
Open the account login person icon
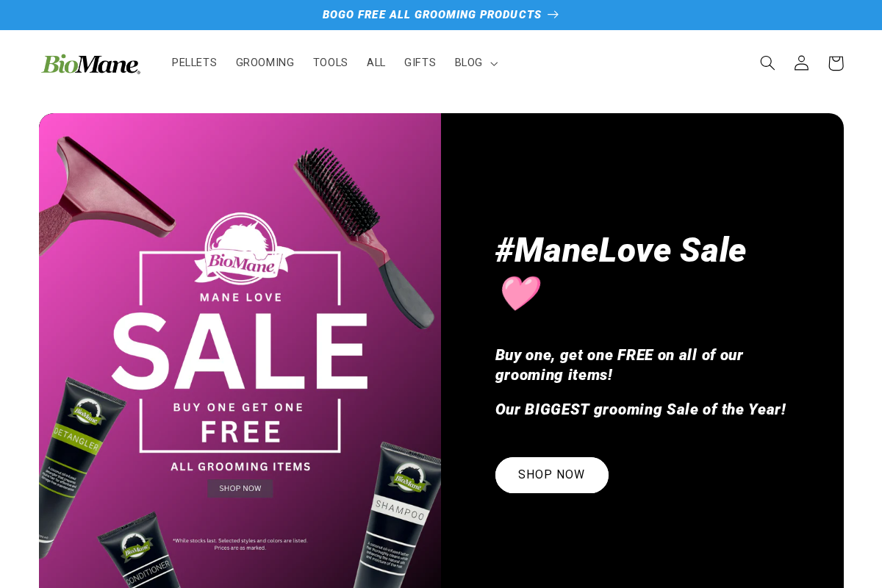point(801,63)
